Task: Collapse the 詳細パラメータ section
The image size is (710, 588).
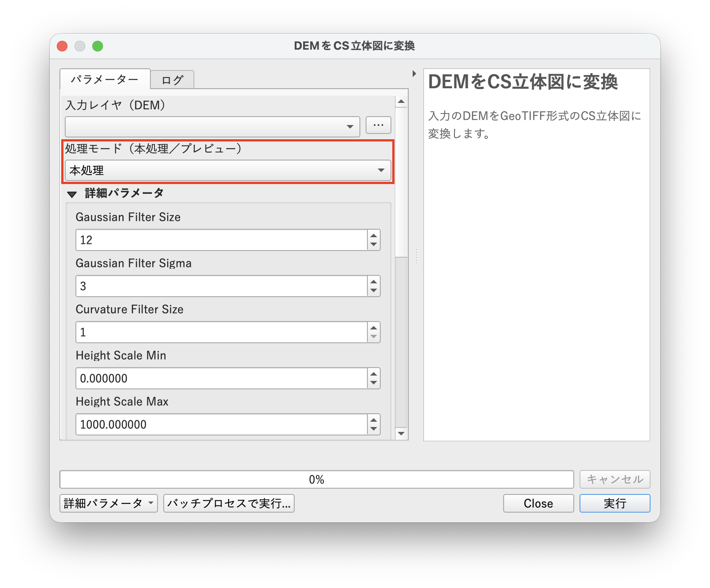Action: coord(72,193)
